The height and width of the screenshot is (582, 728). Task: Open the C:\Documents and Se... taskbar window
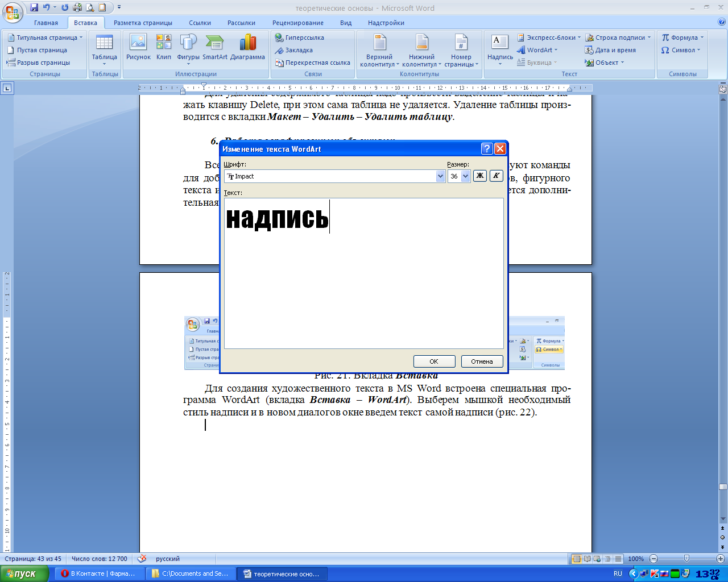click(190, 574)
